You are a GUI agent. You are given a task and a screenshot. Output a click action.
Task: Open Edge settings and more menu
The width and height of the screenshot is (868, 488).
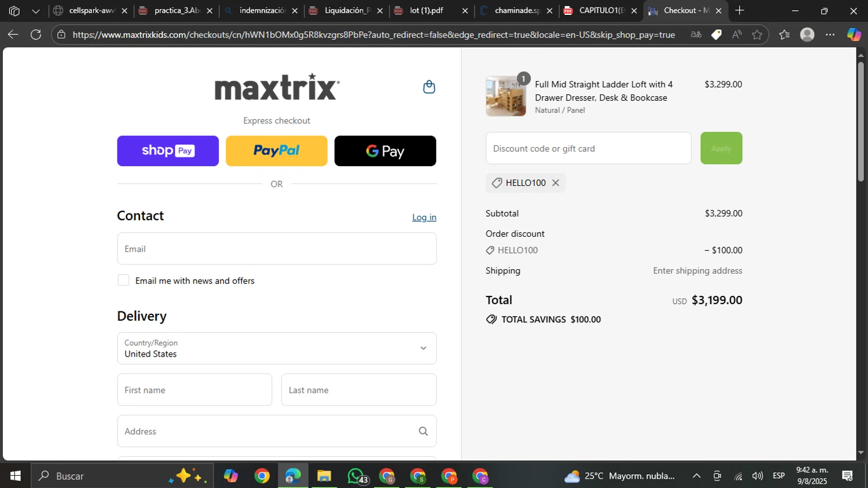(x=830, y=35)
